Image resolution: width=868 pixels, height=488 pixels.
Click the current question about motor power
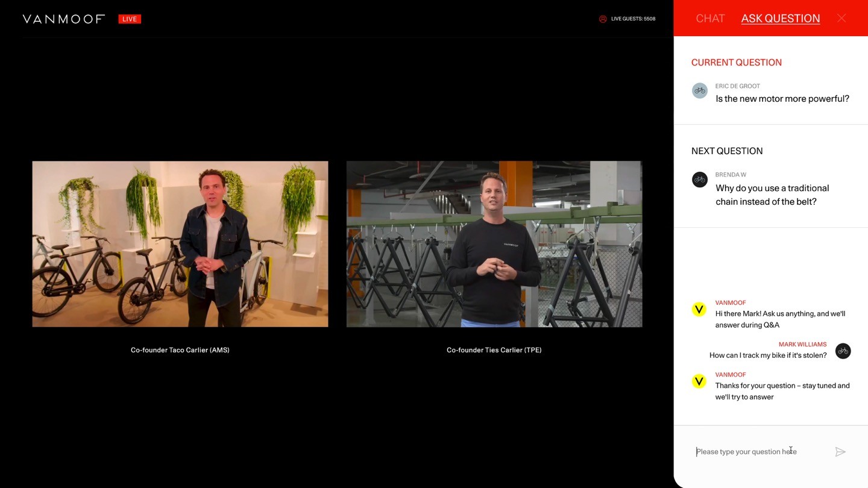coord(782,99)
